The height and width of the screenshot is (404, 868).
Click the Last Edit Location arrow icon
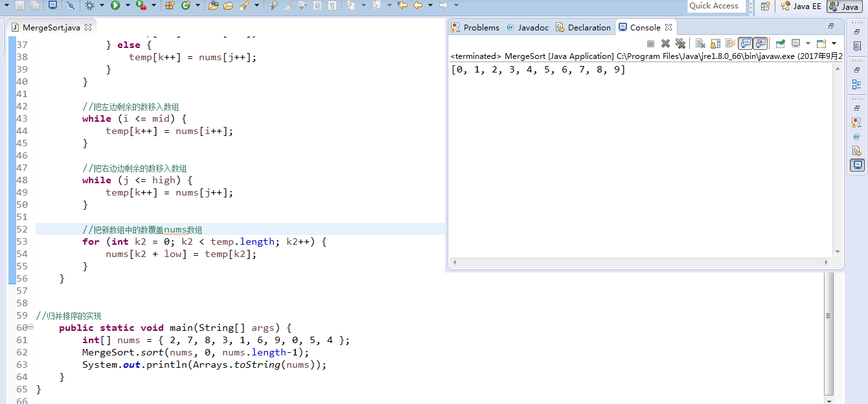tap(402, 5)
